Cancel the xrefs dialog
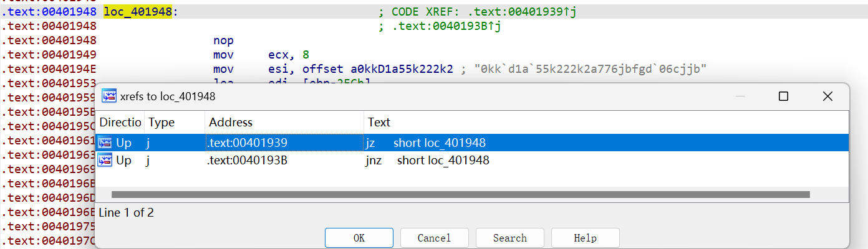This screenshot has width=868, height=249. pos(434,238)
